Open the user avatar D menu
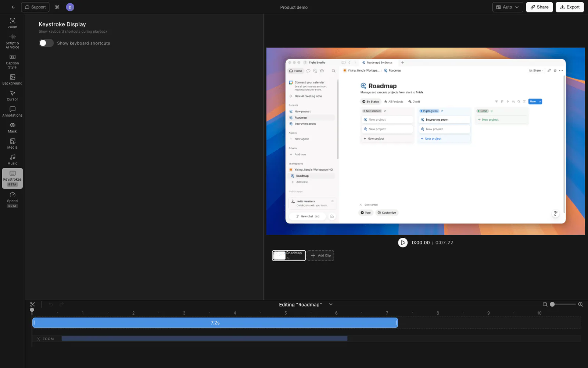This screenshot has height=368, width=588. 70,7
